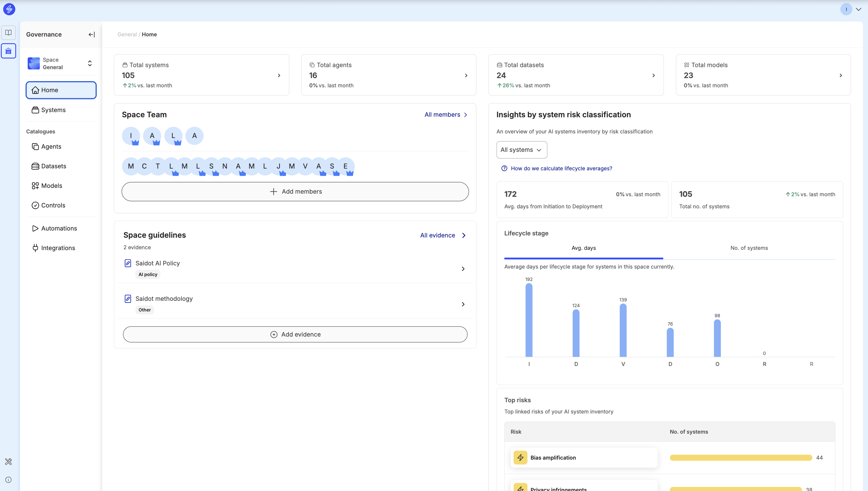Screen dimensions: 868x491
Task: Open Integrations page
Action: click(61, 248)
